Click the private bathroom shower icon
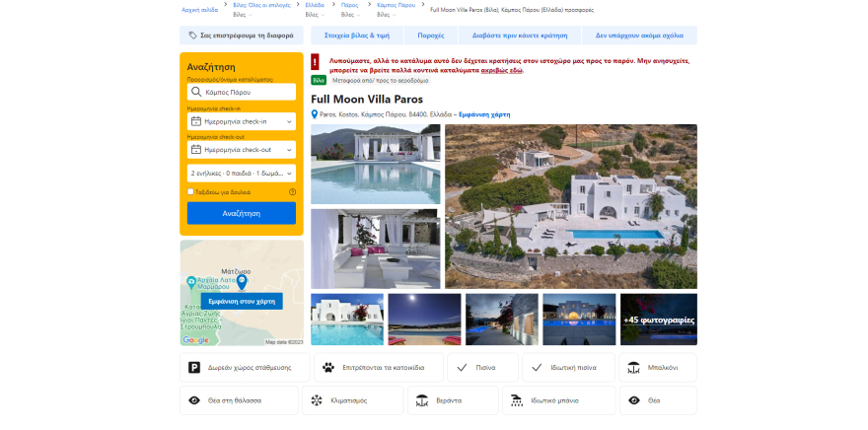The image size is (868, 430). 517,400
